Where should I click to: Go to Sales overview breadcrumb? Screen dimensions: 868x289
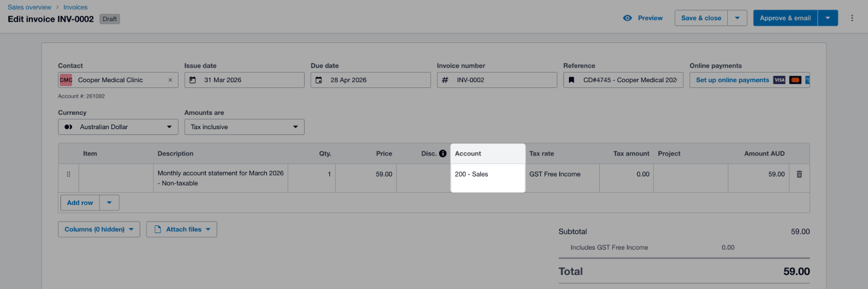(x=30, y=7)
